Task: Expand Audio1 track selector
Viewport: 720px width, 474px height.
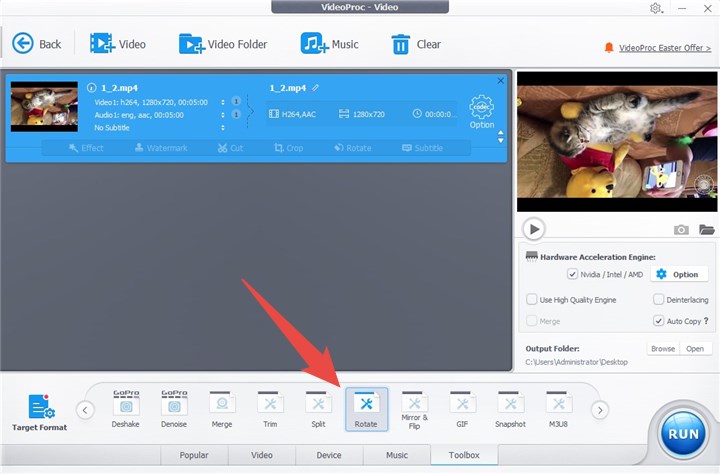Action: 223,115
